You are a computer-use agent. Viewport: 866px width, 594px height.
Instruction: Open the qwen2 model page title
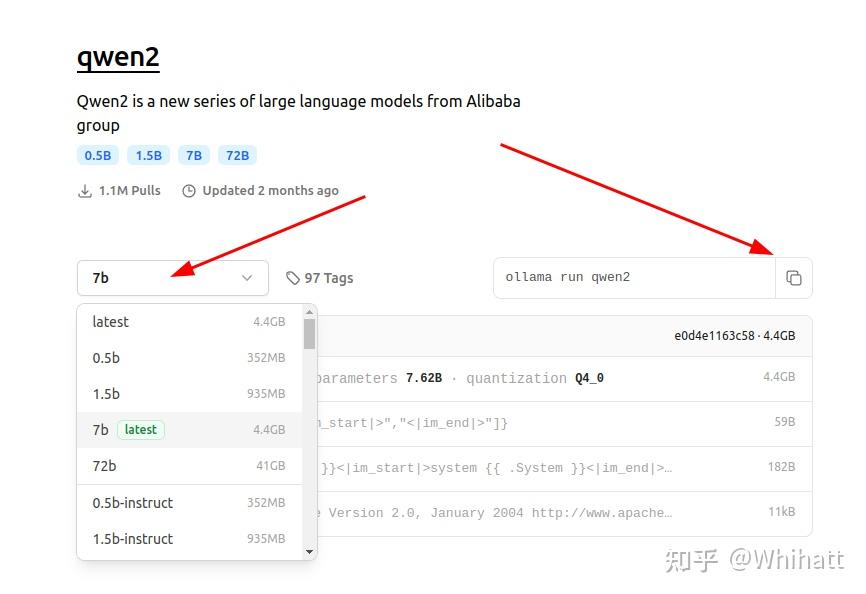[118, 57]
